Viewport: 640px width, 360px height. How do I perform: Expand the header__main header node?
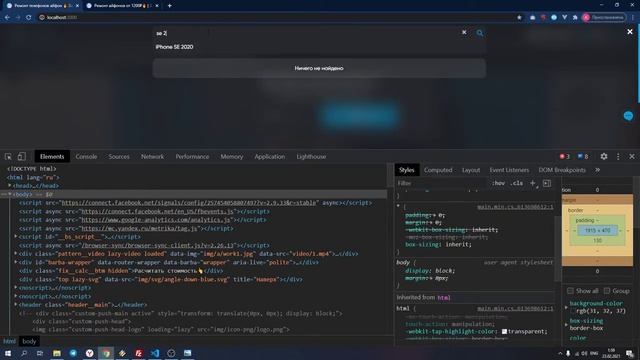[x=16, y=305]
